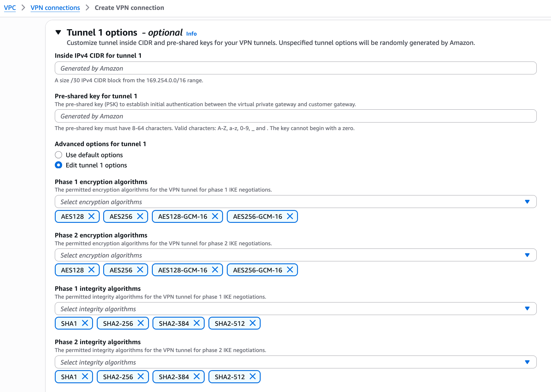Remove AES256 from Phase 2 encryption algorithms

(x=140, y=270)
